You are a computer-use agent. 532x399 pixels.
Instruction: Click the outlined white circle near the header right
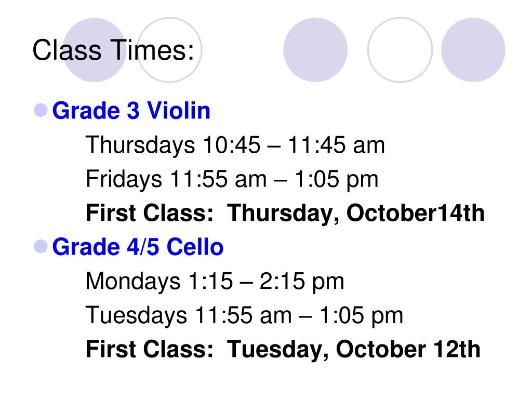coord(400,50)
